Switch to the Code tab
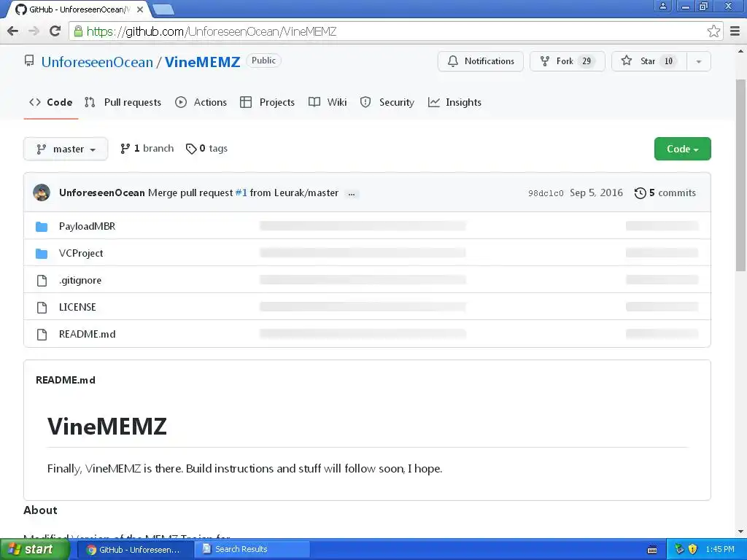 pyautogui.click(x=51, y=102)
